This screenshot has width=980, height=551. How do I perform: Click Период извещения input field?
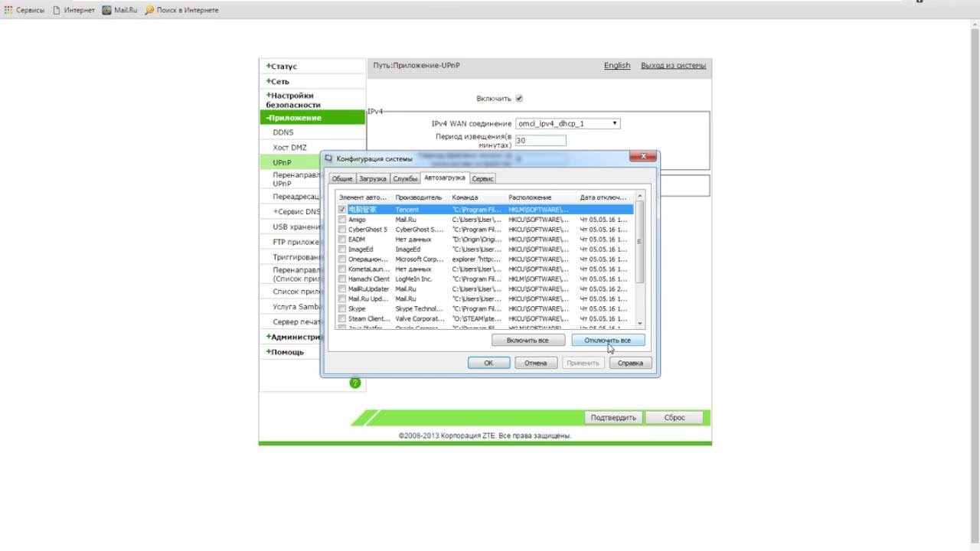point(541,141)
